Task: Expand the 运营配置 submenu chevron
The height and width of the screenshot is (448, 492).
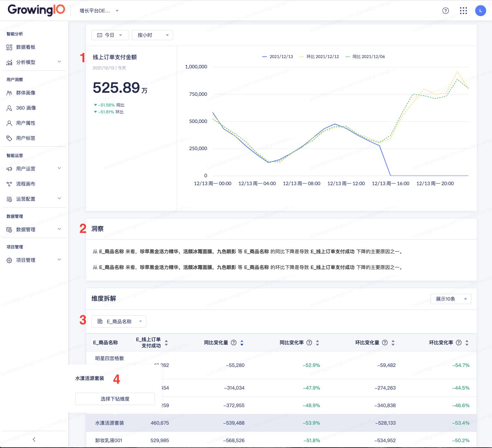Action: click(x=59, y=199)
